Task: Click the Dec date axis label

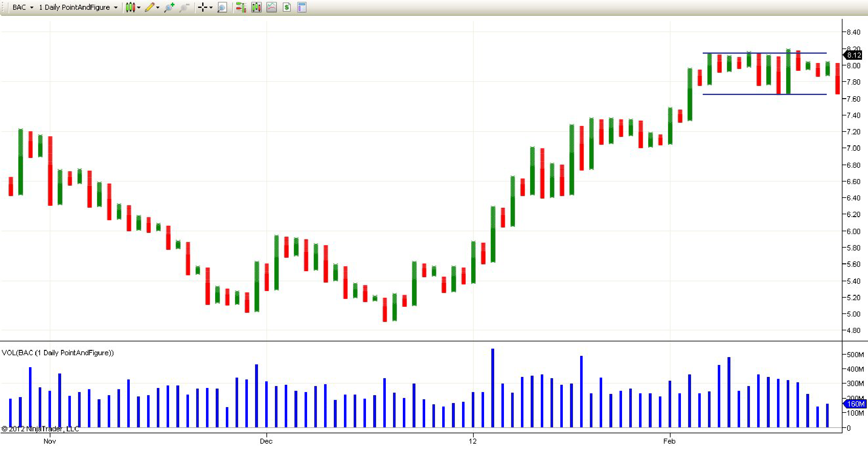Action: [x=266, y=441]
